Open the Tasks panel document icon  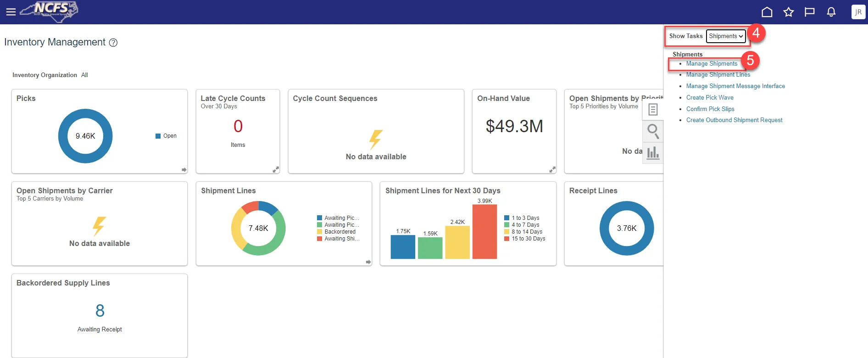tap(653, 109)
